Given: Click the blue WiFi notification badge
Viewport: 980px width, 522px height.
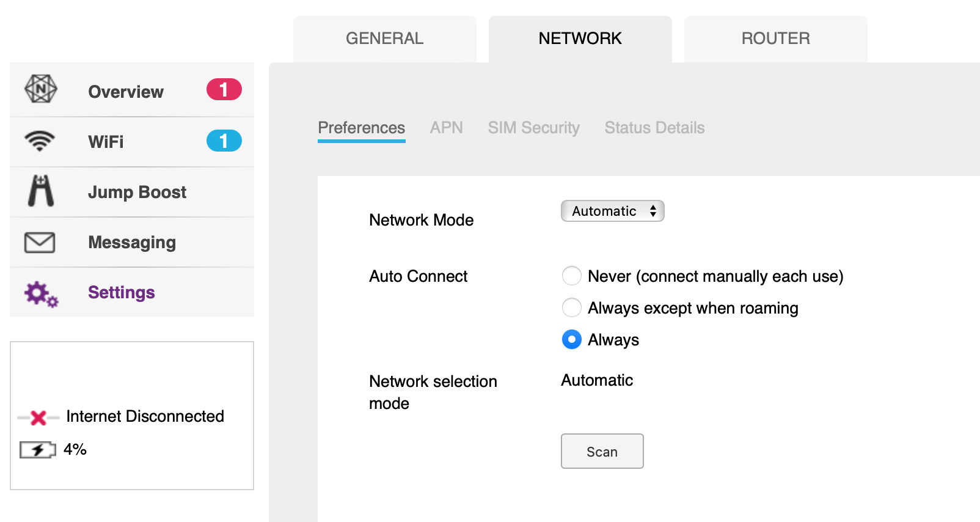Looking at the screenshot, I should tap(224, 141).
